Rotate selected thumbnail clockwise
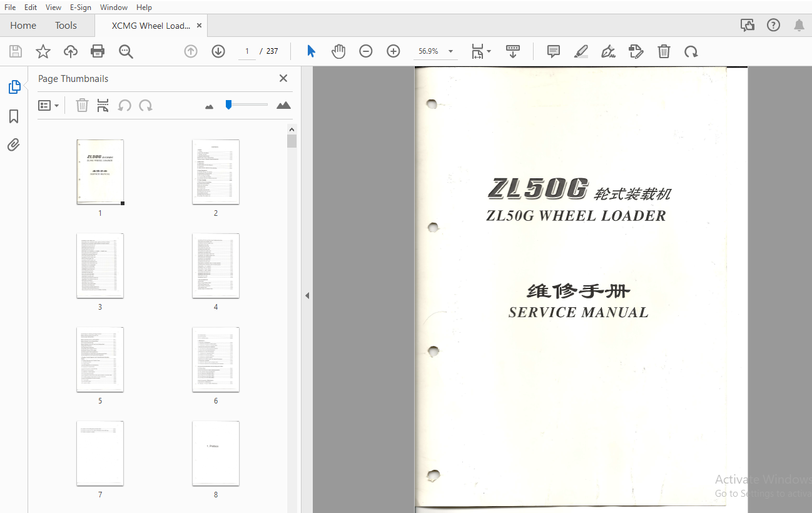This screenshot has height=513, width=812. click(x=146, y=105)
